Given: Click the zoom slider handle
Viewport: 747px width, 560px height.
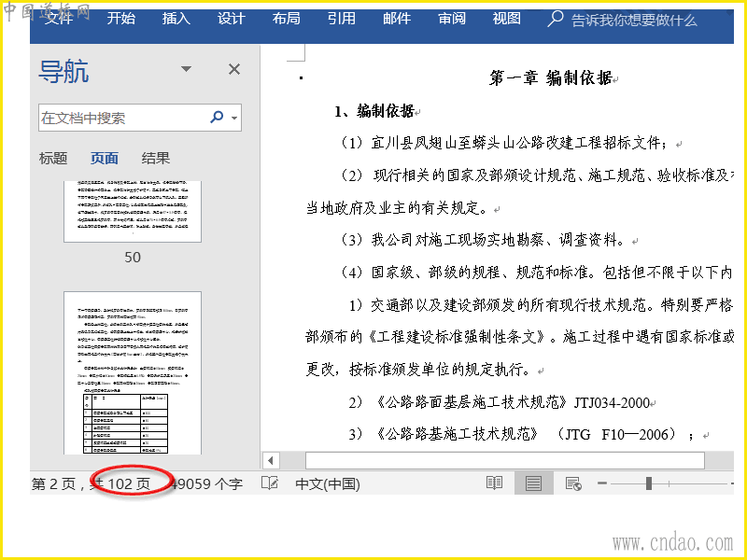Looking at the screenshot, I should click(648, 483).
